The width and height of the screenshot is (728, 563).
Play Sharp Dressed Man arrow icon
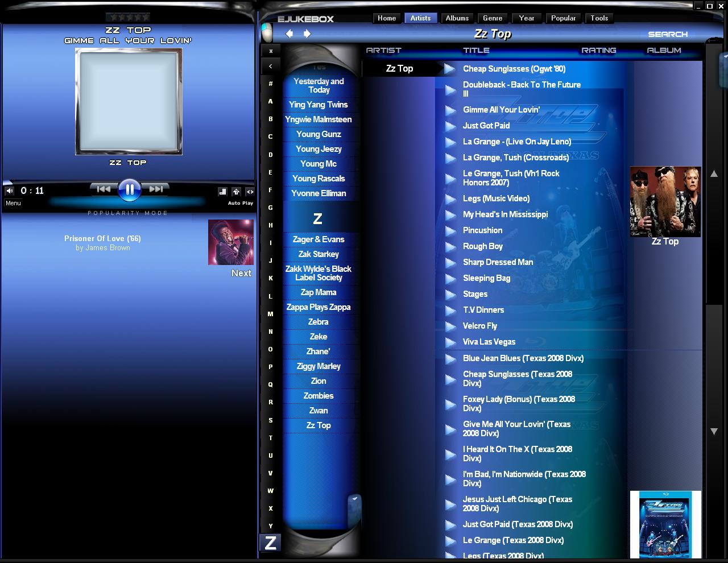[450, 263]
